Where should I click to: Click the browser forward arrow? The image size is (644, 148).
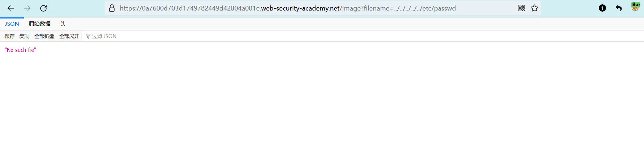27,8
